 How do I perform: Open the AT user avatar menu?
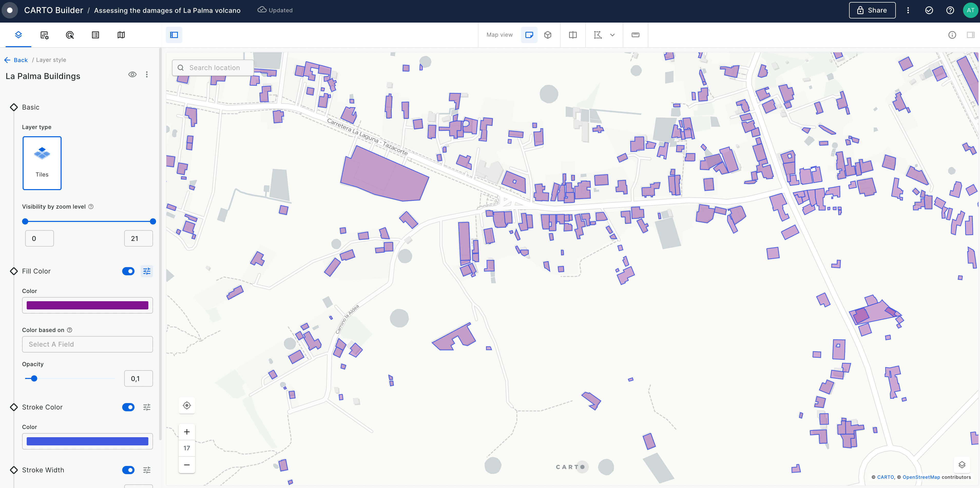click(x=970, y=10)
